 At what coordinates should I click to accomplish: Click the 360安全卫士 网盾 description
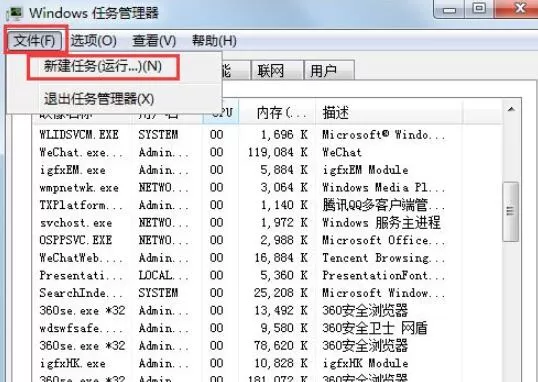[375, 328]
